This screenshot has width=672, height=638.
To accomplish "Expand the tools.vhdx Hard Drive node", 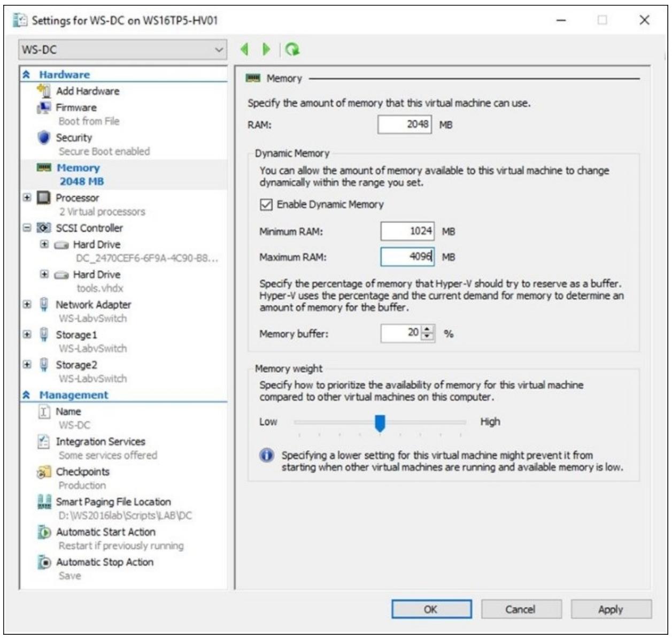I will click(44, 274).
